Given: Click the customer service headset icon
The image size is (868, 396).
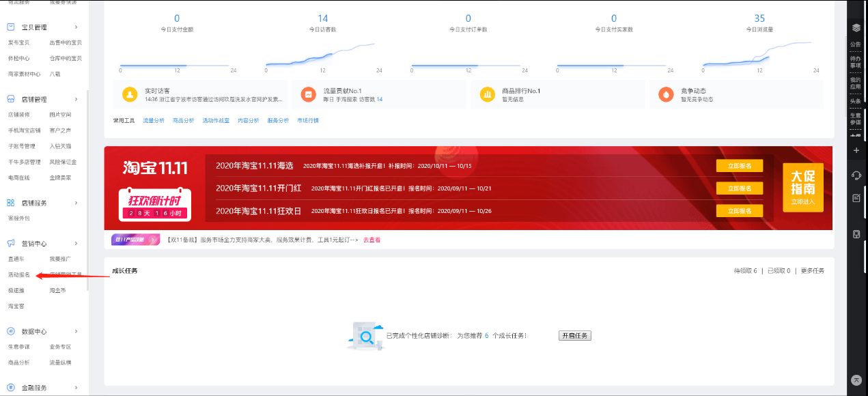Looking at the screenshot, I should (x=856, y=175).
